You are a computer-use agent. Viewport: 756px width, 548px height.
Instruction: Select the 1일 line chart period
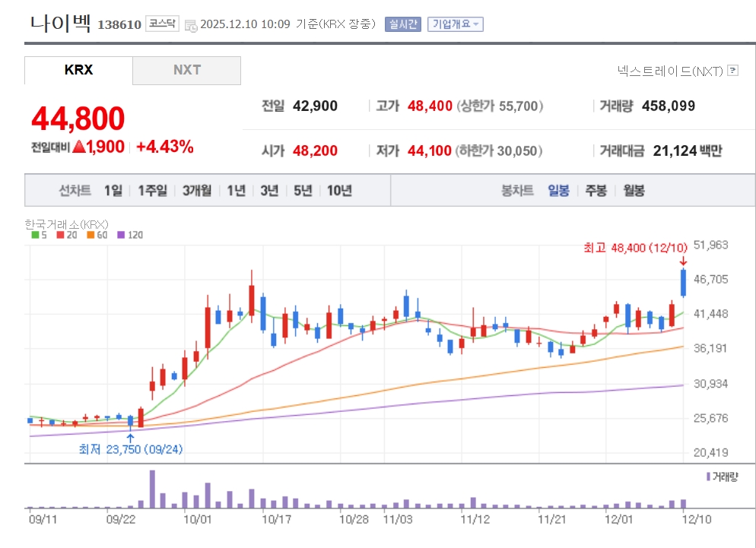(113, 191)
